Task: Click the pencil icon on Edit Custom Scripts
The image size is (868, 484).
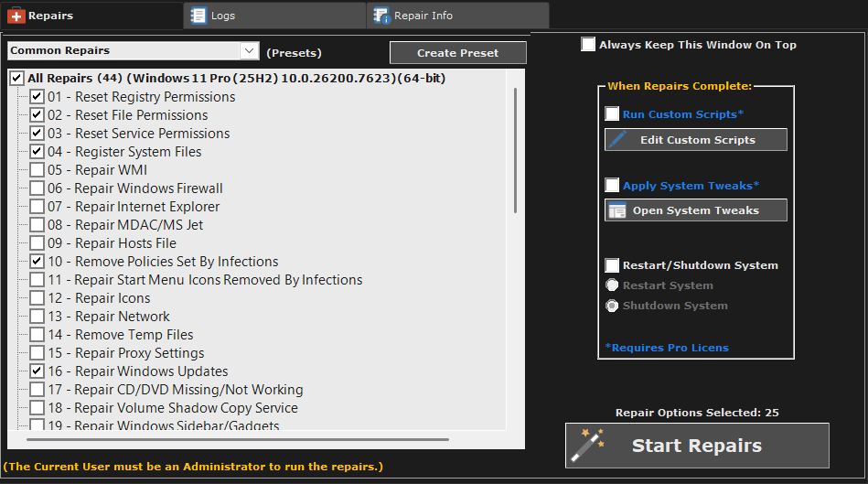Action: coord(618,140)
